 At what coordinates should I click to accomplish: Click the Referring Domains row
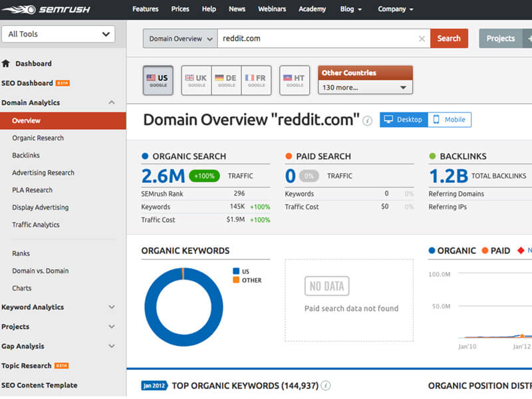click(480, 194)
